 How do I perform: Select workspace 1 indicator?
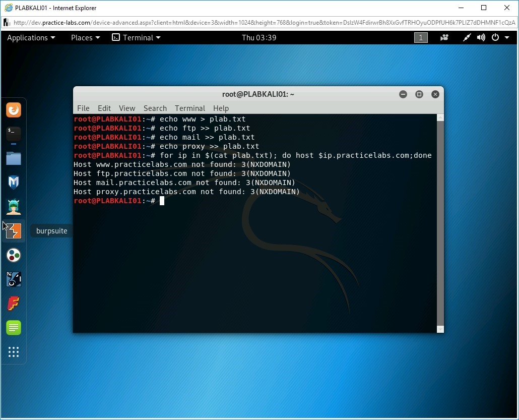point(421,38)
